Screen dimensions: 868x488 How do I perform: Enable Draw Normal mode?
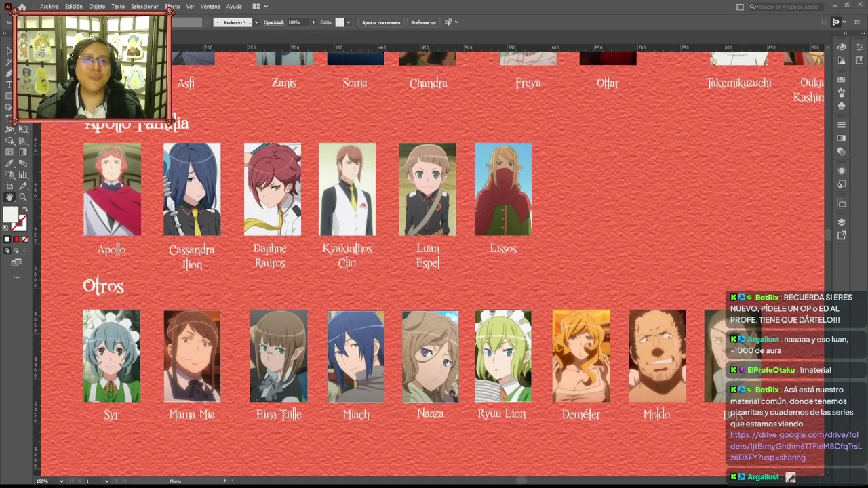point(7,251)
